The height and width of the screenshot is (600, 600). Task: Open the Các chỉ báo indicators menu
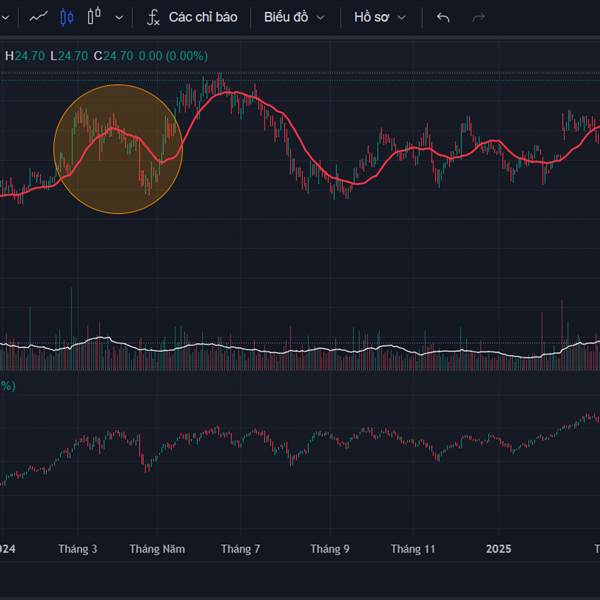coord(203,17)
